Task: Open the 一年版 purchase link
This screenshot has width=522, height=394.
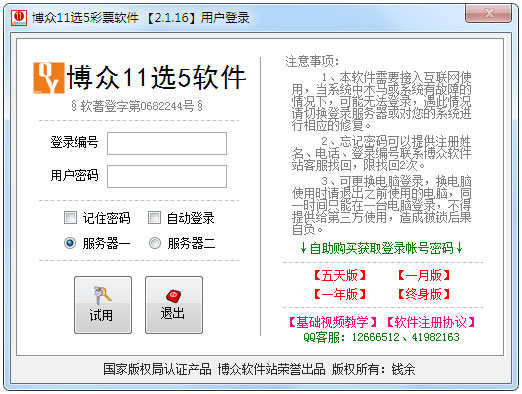Action: pos(340,294)
